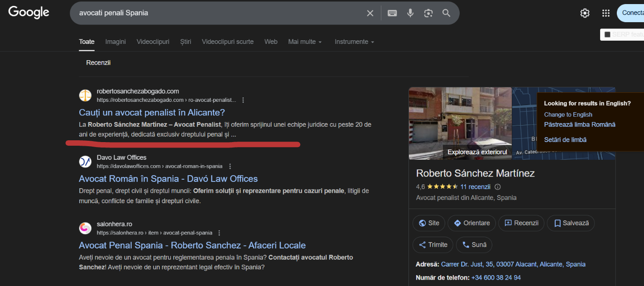
Task: Click the magnifier search button
Action: tap(447, 13)
